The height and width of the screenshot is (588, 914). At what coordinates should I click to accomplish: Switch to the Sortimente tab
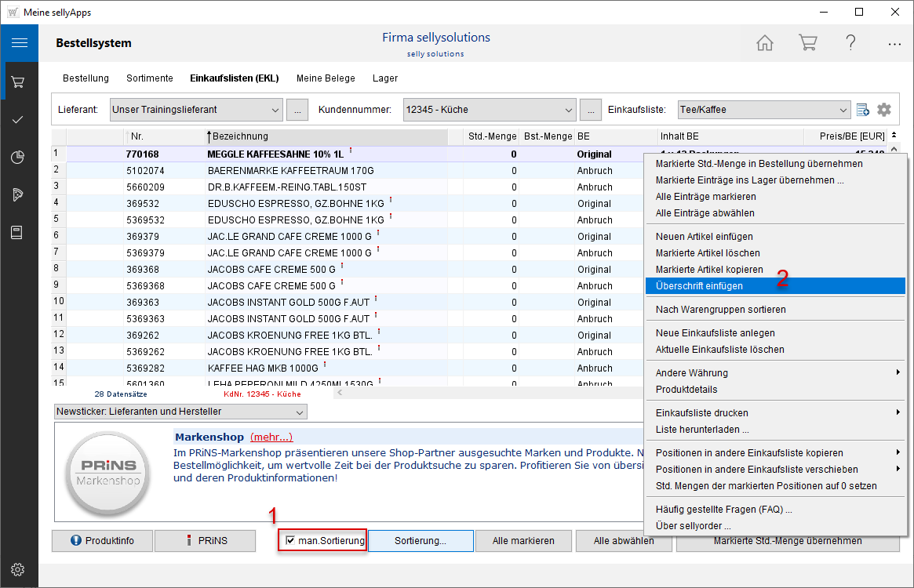150,78
